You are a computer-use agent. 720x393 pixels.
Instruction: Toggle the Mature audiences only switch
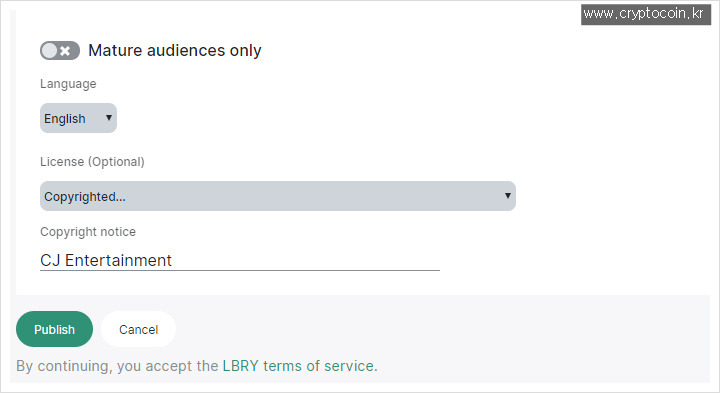click(x=60, y=51)
